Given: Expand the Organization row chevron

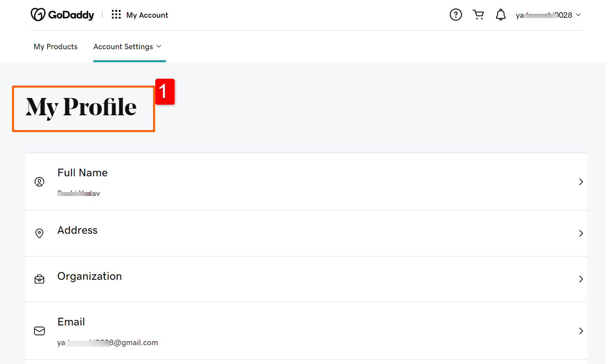Looking at the screenshot, I should click(x=581, y=279).
